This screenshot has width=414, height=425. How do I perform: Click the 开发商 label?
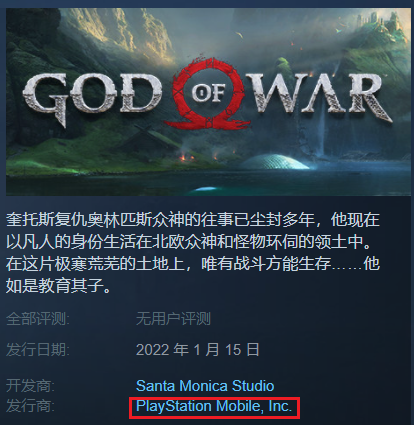30,386
